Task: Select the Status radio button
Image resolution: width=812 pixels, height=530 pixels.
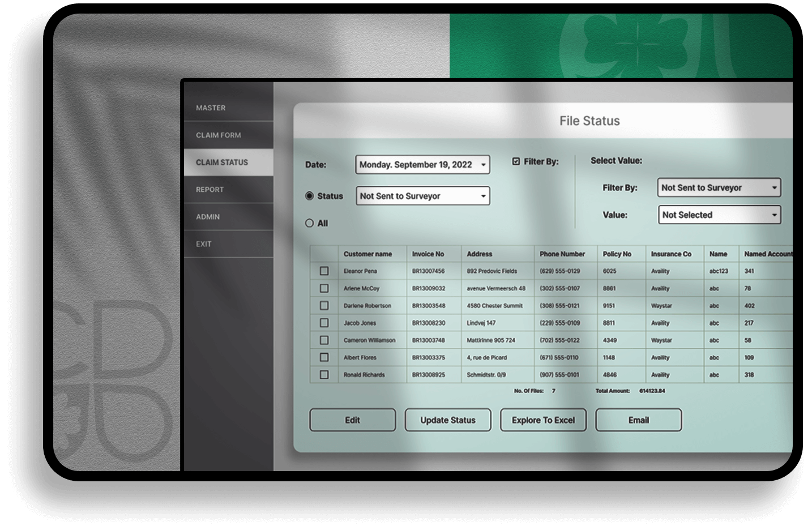Action: pyautogui.click(x=309, y=195)
